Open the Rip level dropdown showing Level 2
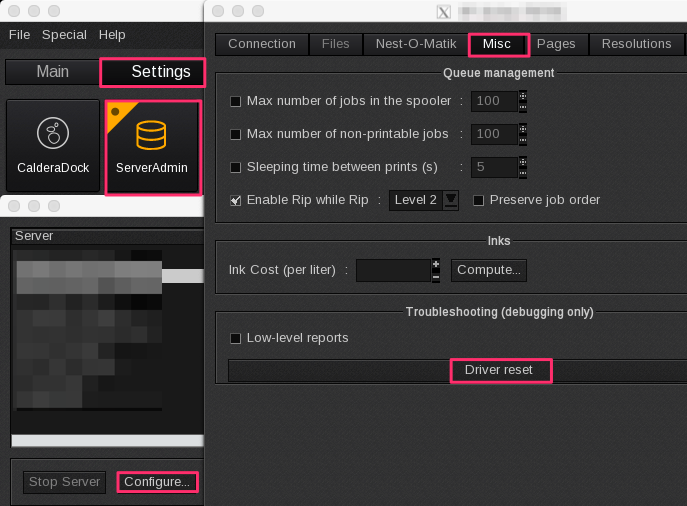The image size is (687, 506). [x=423, y=200]
